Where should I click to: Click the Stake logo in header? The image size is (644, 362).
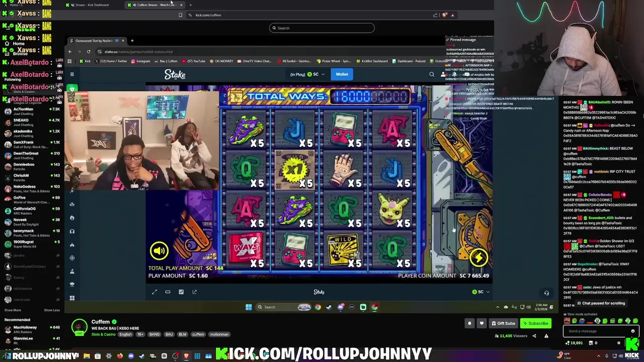(175, 74)
